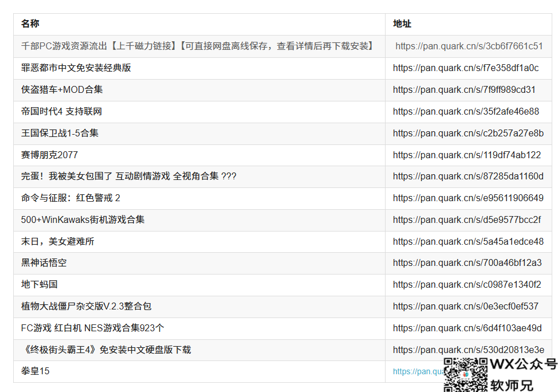Open the URL ending in f7e358df1a0c
The width and height of the screenshot is (558, 392).
coord(466,68)
